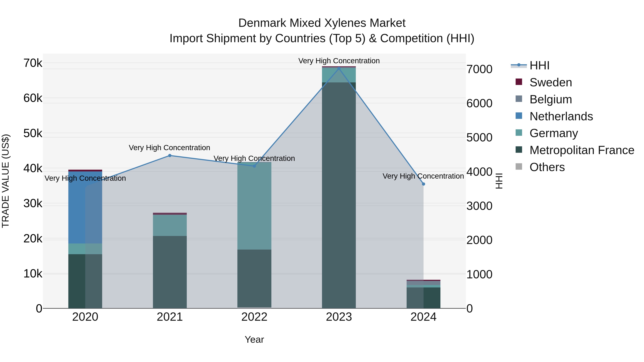Toggle Netherlands series in the legend

click(555, 116)
